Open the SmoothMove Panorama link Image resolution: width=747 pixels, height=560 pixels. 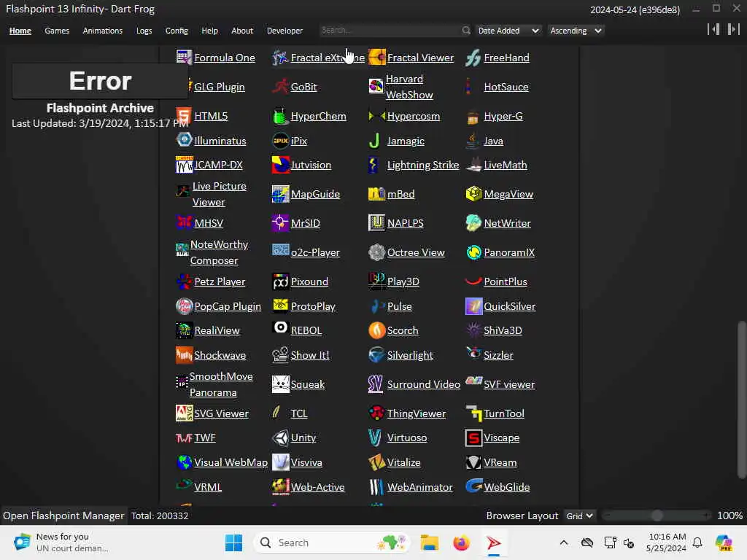pyautogui.click(x=221, y=384)
